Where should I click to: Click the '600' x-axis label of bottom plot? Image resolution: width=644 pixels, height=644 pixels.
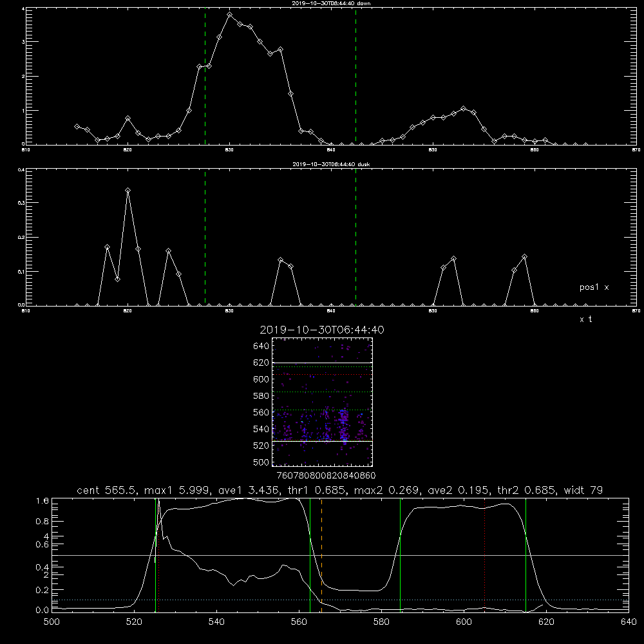click(464, 622)
